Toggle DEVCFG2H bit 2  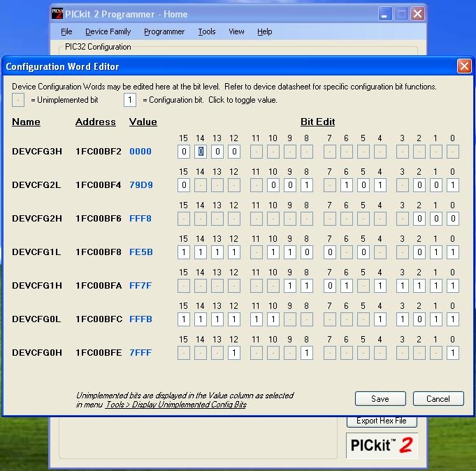pos(419,219)
